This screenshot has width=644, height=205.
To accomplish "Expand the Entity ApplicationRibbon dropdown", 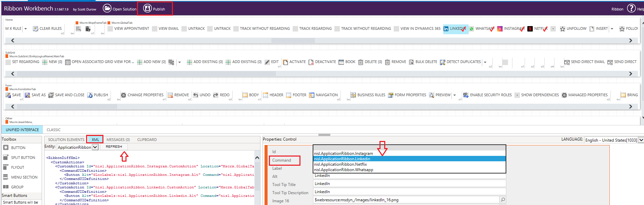I will (x=95, y=147).
